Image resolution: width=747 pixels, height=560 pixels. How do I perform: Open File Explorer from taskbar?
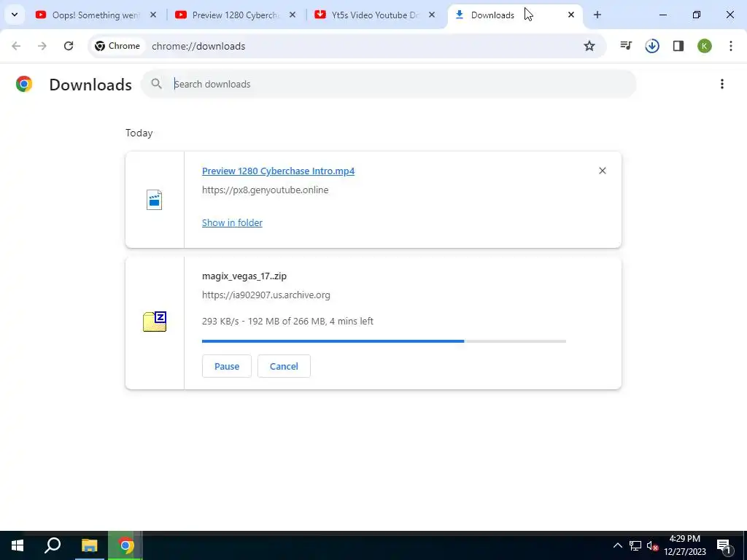[89, 545]
